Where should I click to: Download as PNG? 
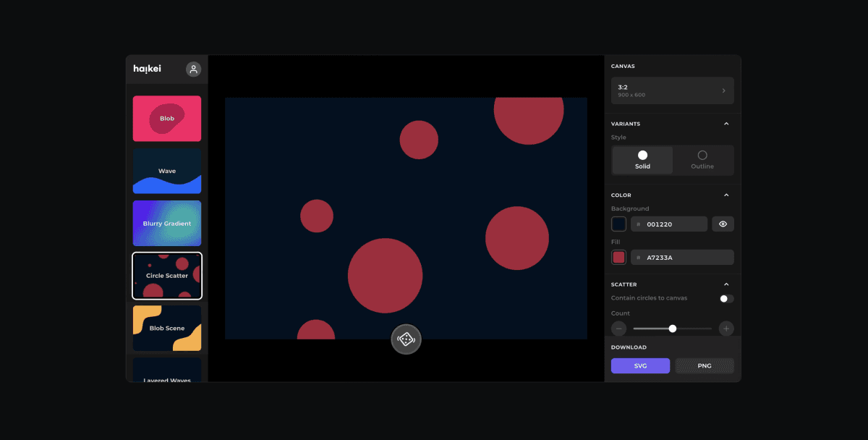(x=705, y=366)
